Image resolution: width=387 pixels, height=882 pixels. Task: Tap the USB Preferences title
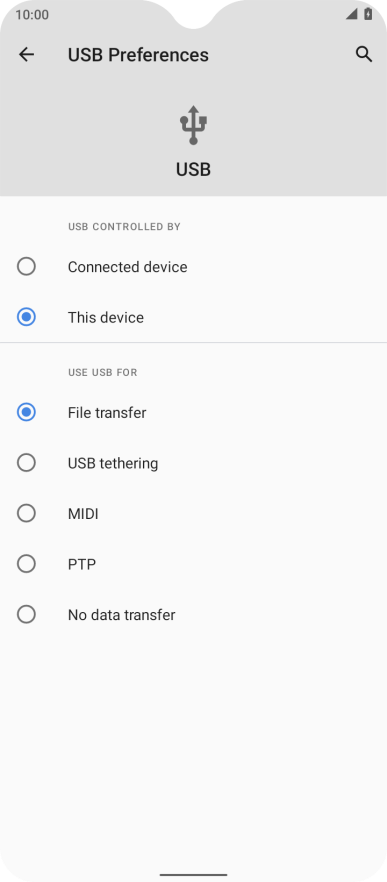[x=138, y=55]
